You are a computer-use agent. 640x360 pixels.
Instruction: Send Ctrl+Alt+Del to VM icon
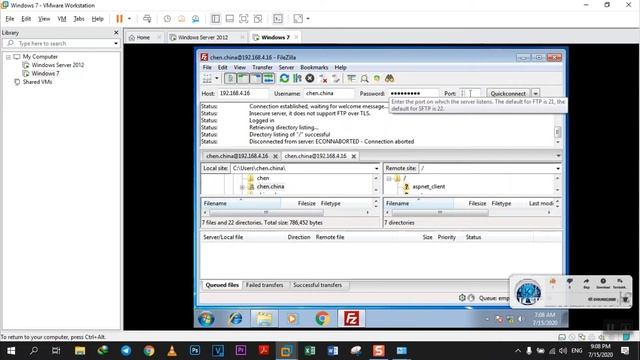[147, 19]
